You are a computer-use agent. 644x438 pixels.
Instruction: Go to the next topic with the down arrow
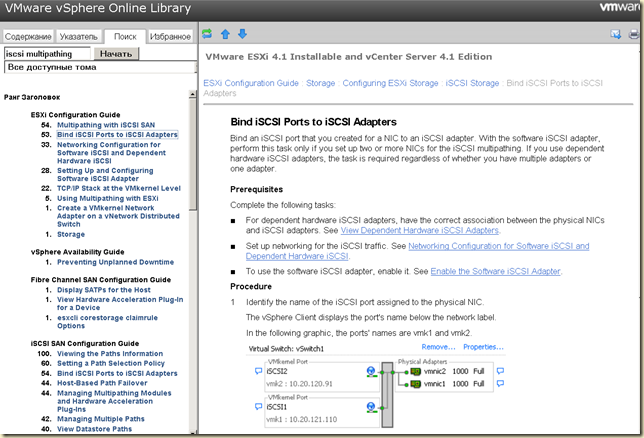(243, 34)
